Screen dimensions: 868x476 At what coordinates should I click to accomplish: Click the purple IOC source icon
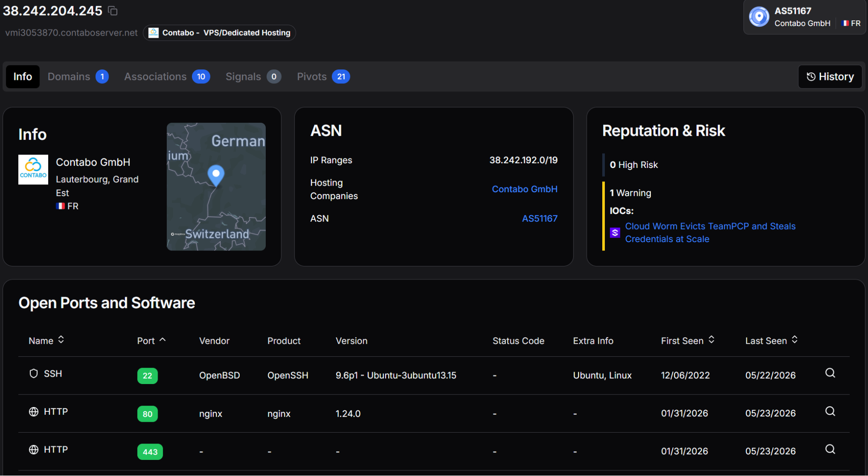615,233
